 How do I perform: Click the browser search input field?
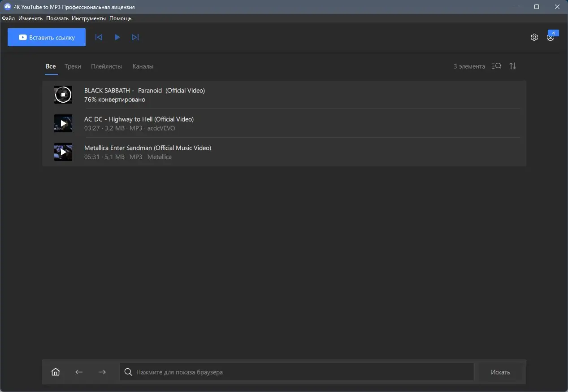click(297, 372)
